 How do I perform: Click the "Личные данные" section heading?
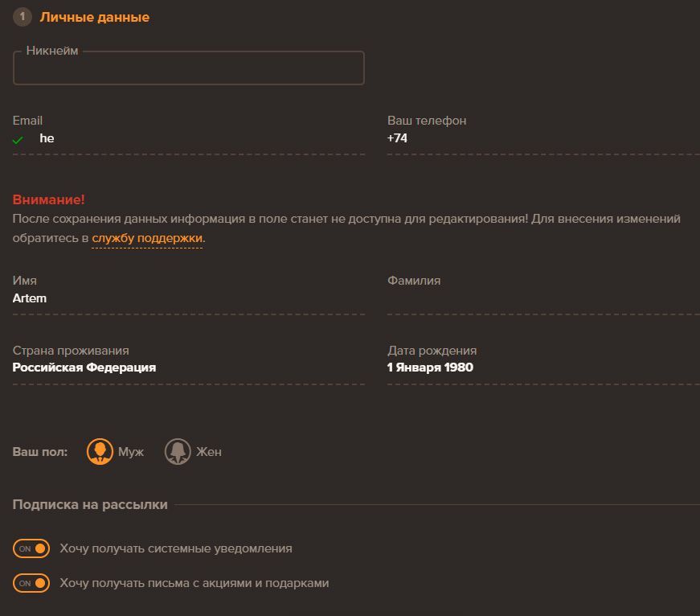click(x=95, y=17)
